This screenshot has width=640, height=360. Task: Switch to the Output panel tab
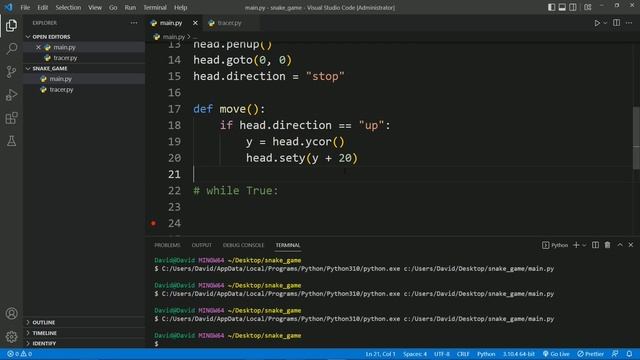(x=202, y=245)
